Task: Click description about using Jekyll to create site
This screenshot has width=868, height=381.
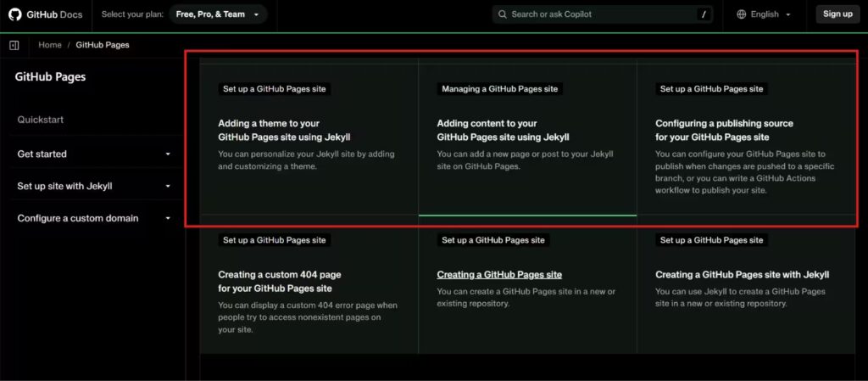Action: (x=740, y=297)
